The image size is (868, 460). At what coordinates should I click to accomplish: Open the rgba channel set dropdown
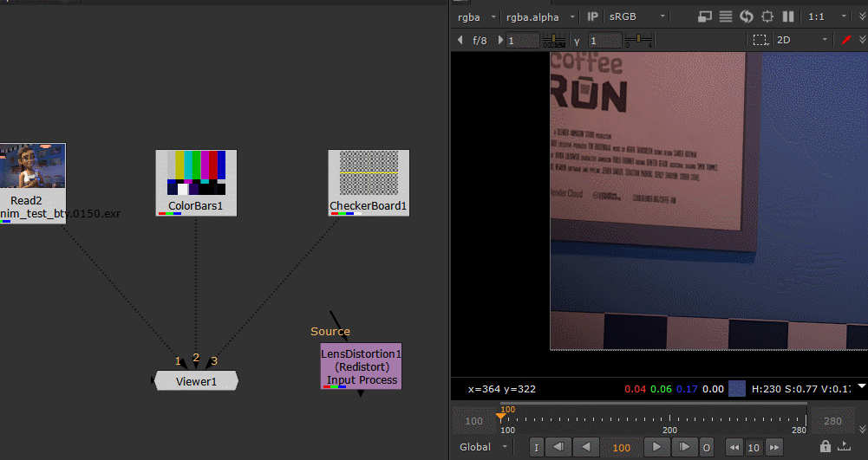[x=476, y=17]
